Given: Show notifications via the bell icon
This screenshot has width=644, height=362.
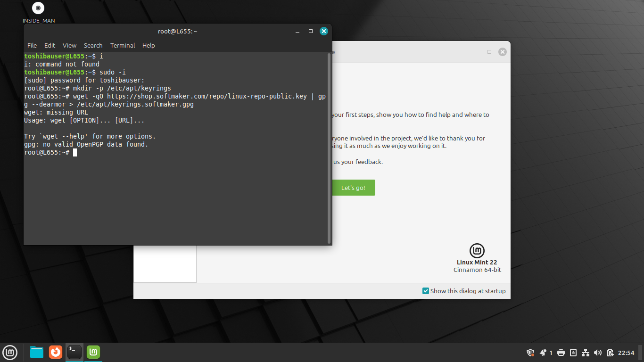Looking at the screenshot, I should point(543,353).
